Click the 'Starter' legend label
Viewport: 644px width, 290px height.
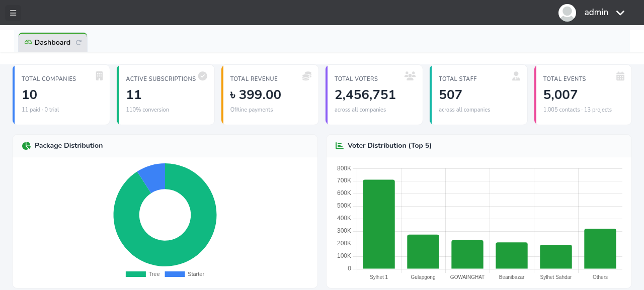(x=196, y=274)
